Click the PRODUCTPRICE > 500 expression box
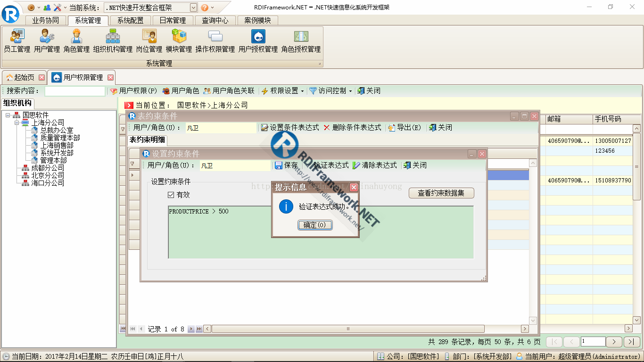The height and width of the screenshot is (362, 644). (x=321, y=232)
